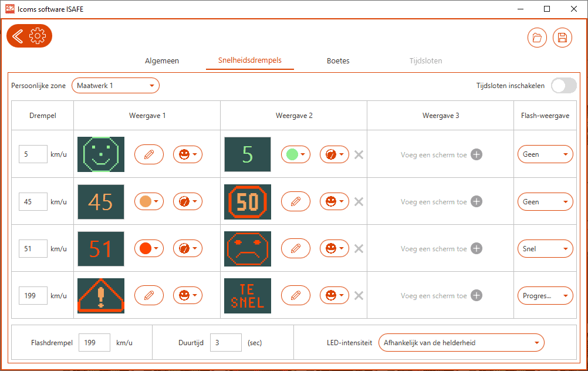Screen dimensions: 588x371
Task: Switch to the Algemeen tab
Action: point(162,60)
